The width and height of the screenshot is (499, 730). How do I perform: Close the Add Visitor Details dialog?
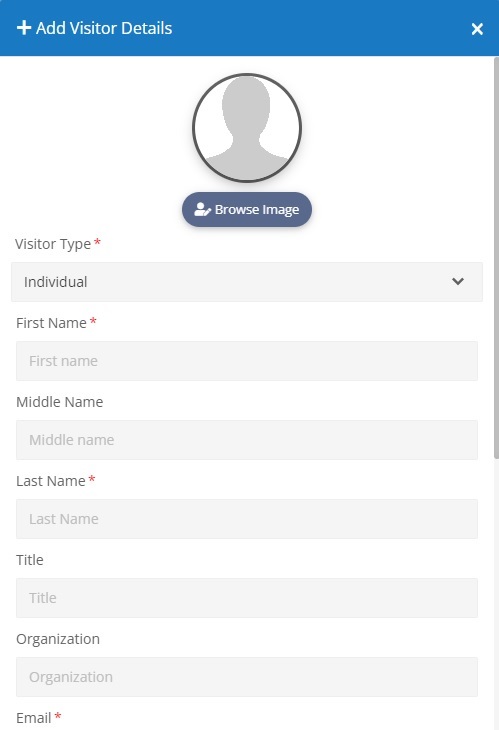tap(477, 29)
